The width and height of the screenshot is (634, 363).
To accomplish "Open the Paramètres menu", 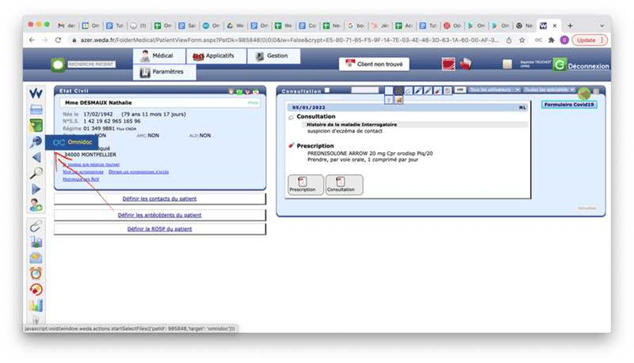I will click(x=165, y=72).
